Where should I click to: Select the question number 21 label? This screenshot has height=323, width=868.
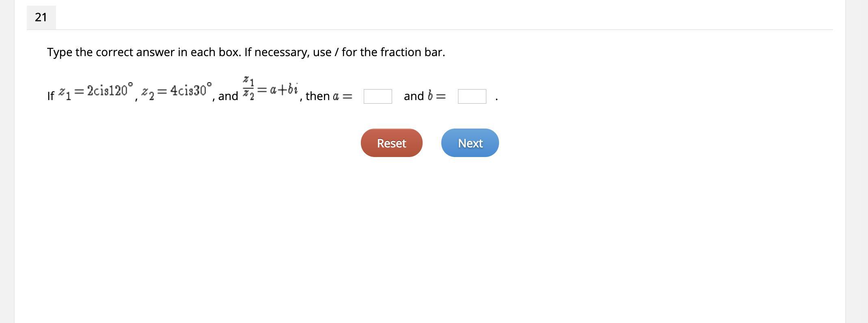coord(41,17)
